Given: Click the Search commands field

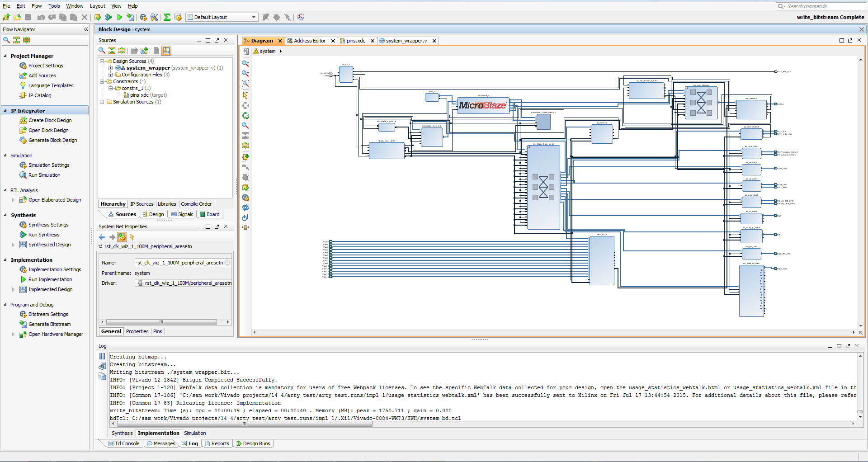Looking at the screenshot, I should click(x=821, y=6).
